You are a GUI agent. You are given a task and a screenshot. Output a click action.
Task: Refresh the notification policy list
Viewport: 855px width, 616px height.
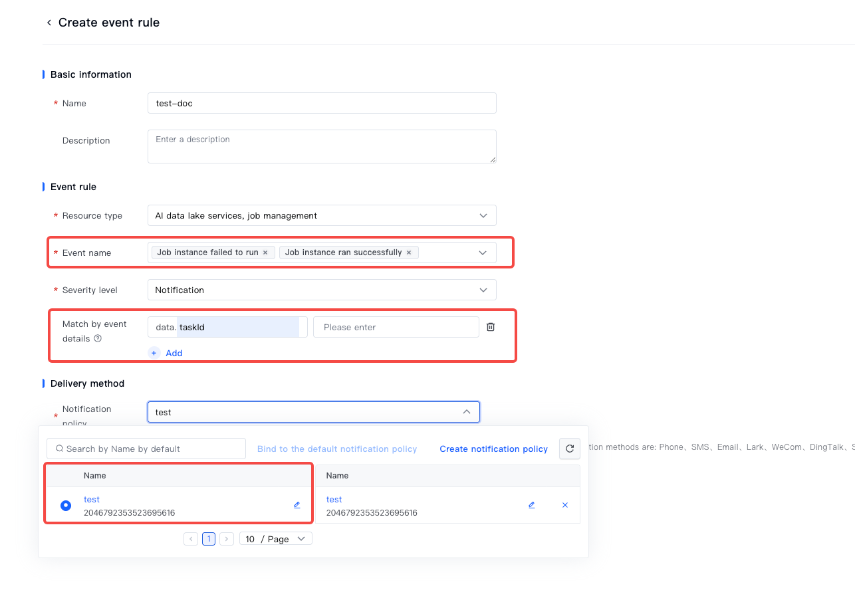coord(570,449)
